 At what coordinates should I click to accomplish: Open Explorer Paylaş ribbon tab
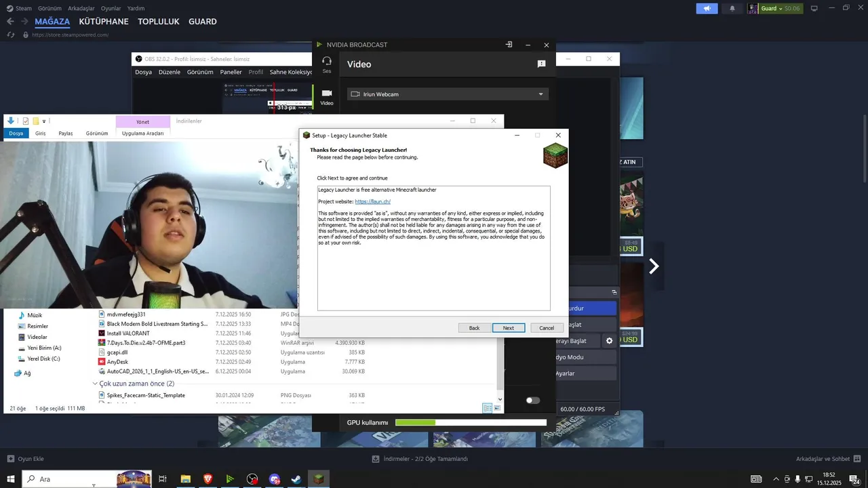pos(66,134)
